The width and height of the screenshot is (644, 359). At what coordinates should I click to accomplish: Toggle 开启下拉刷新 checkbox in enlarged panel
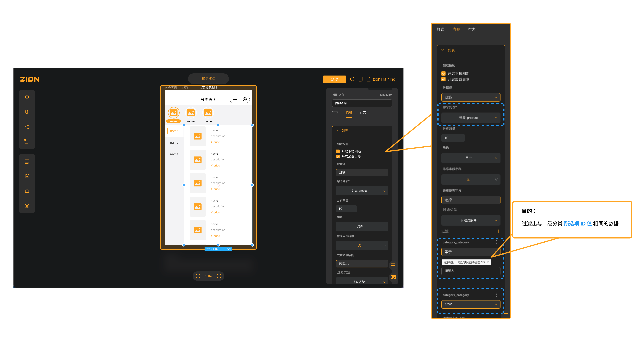tap(444, 74)
